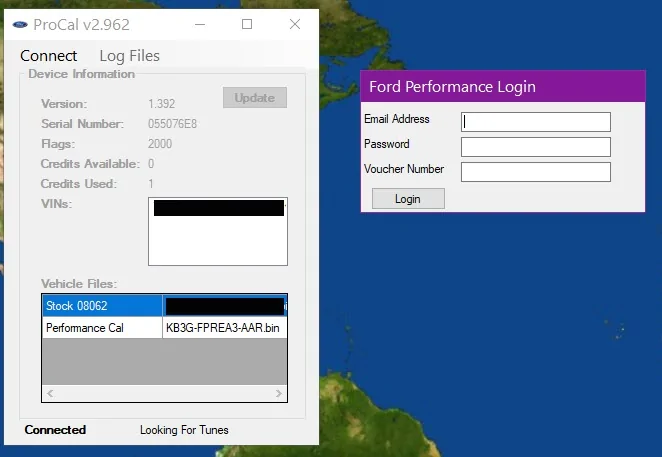Select the Stock 08062 vehicle file row
The image size is (662, 457).
pyautogui.click(x=165, y=306)
